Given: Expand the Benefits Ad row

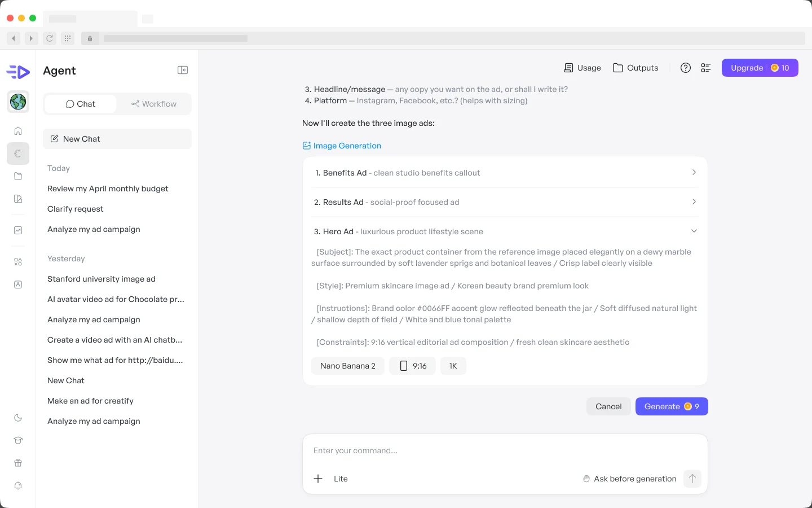Looking at the screenshot, I should [x=505, y=173].
